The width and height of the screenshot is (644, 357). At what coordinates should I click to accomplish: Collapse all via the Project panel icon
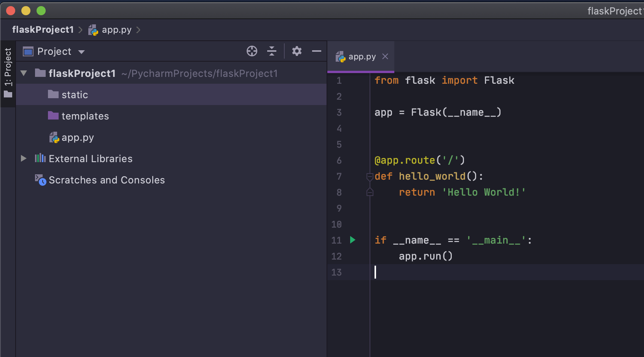point(272,51)
